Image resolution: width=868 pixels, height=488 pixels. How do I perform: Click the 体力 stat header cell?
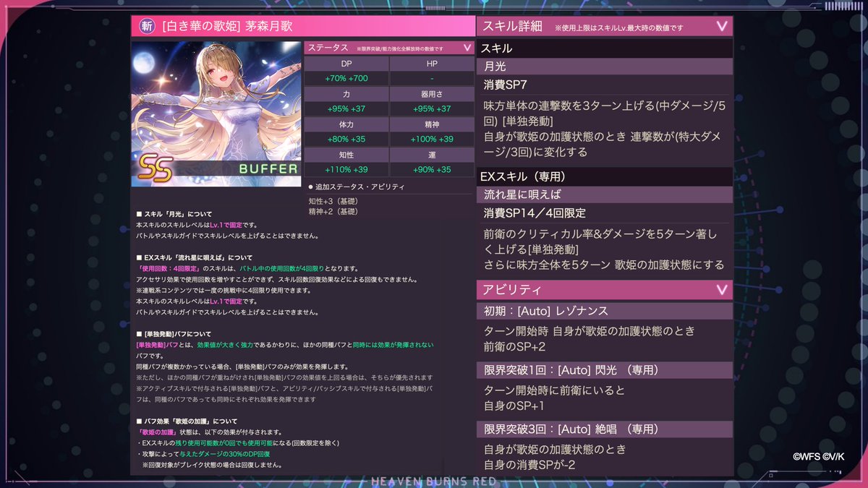click(346, 124)
